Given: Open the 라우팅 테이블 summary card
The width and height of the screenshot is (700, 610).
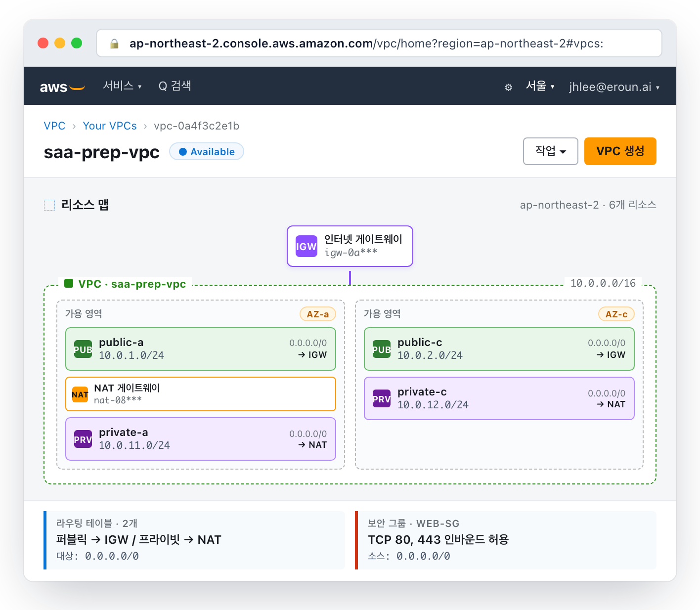Looking at the screenshot, I should [194, 540].
